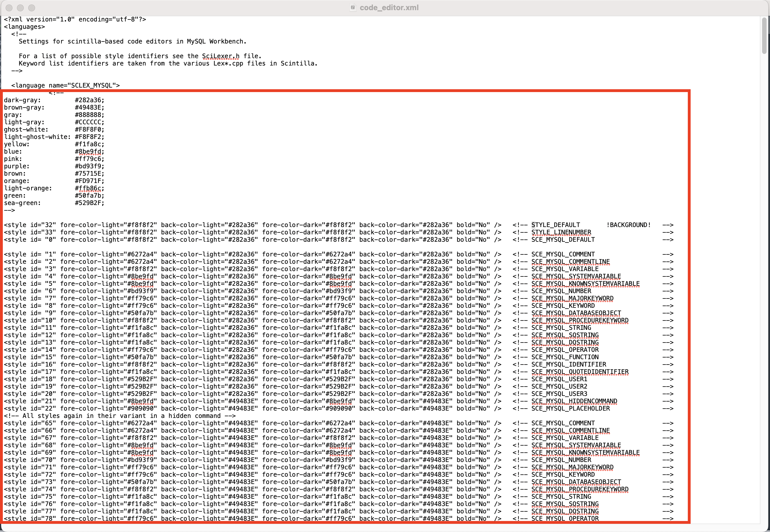Screen dimensions: 770x532
Task: Click the xml version declaration line
Action: coord(75,19)
